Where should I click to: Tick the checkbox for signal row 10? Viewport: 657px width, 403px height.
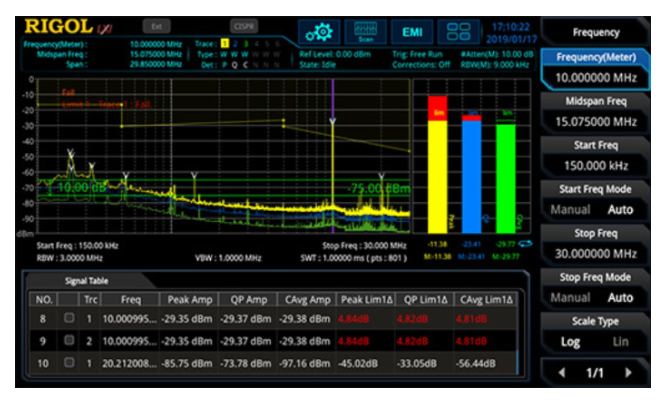[69, 362]
